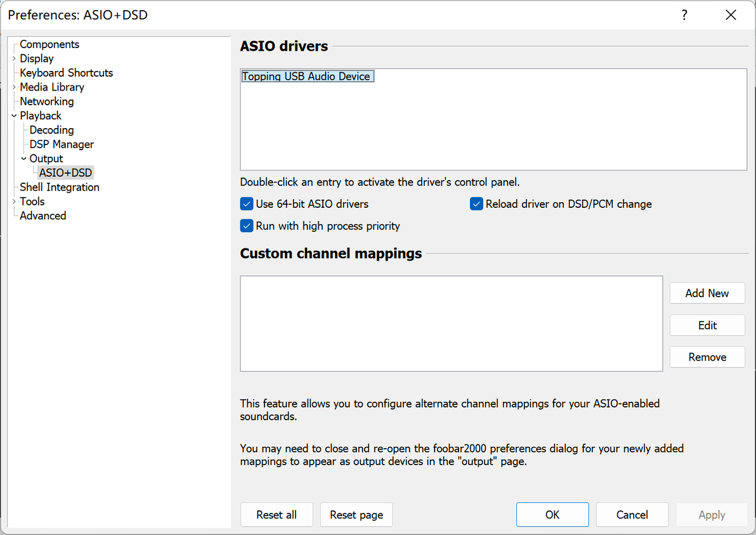Click inside the custom channel mappings list

pyautogui.click(x=450, y=323)
